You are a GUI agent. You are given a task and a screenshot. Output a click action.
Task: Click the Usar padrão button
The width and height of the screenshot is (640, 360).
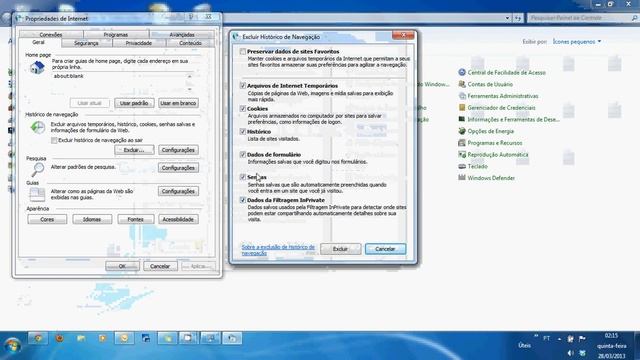[134, 103]
